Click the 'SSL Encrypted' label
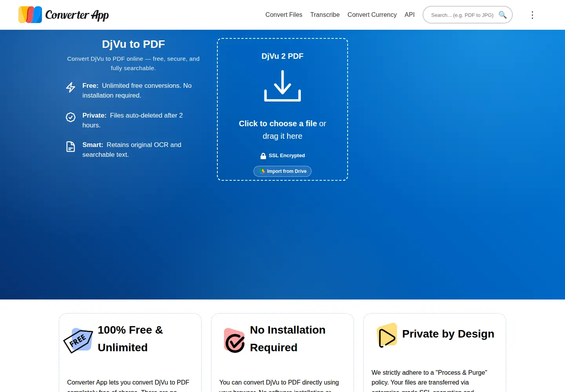 [287, 156]
